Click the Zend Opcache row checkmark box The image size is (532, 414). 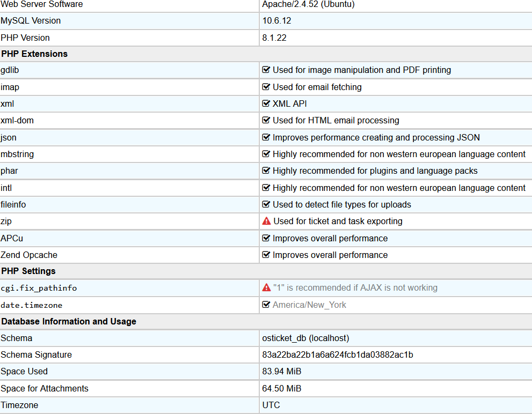pyautogui.click(x=266, y=255)
